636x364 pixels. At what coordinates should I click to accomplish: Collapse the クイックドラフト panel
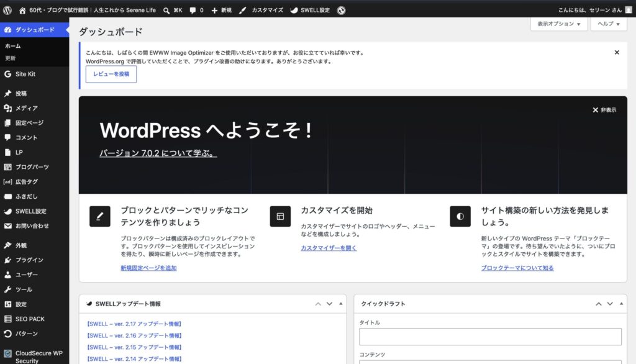coord(621,304)
